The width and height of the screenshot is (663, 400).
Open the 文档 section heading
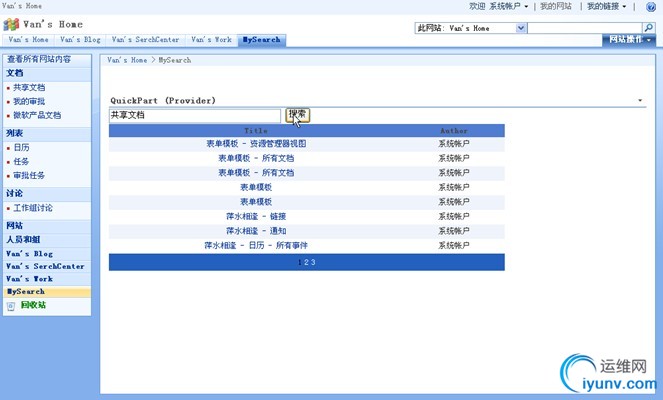click(15, 73)
